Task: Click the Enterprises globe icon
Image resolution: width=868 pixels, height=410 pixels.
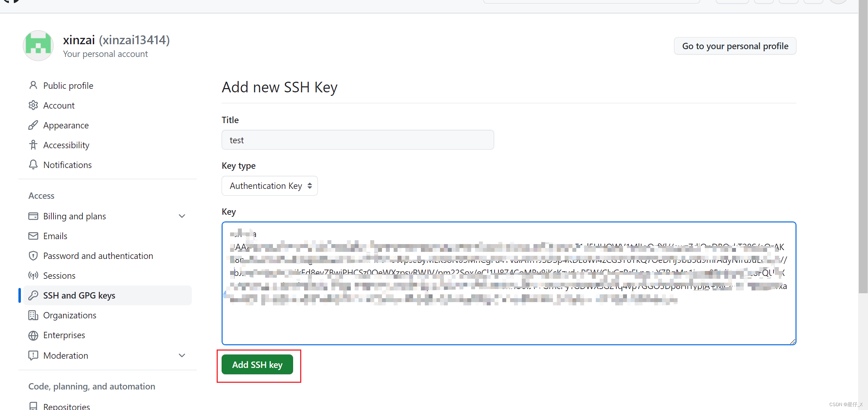Action: click(x=33, y=335)
